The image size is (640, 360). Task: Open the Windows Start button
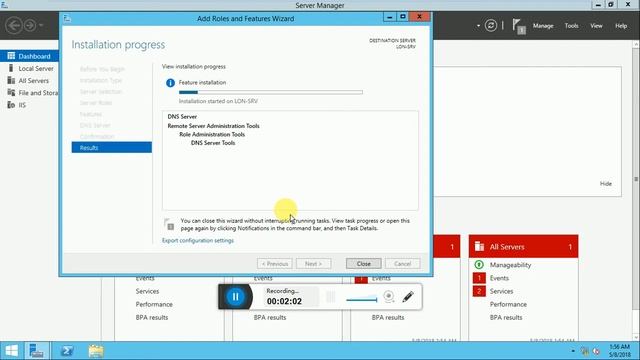[11, 351]
